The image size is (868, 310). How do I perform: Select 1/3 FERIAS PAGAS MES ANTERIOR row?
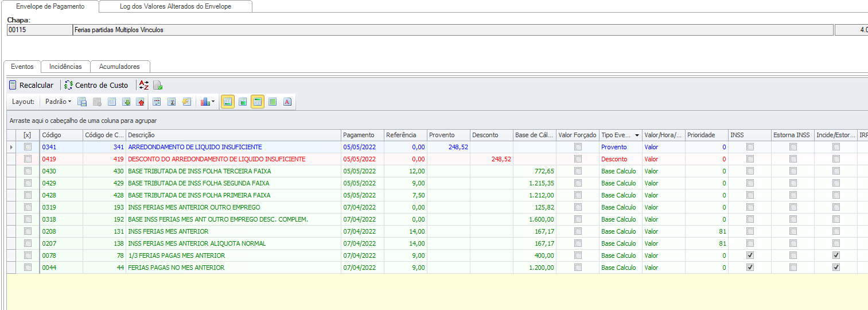(437, 255)
